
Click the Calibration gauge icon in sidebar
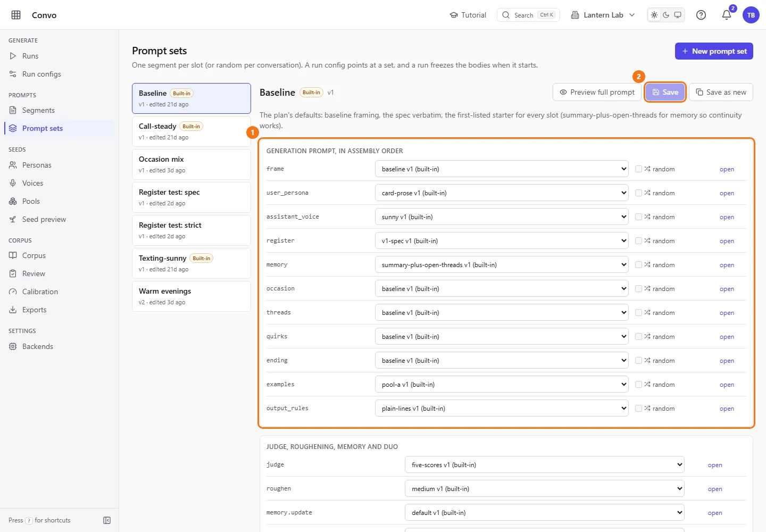(13, 292)
